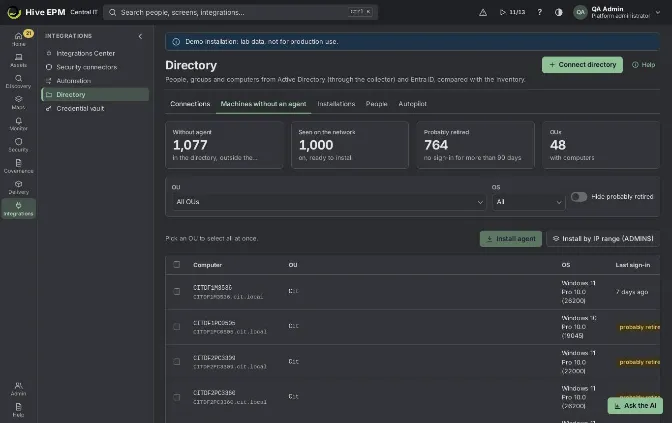The image size is (672, 423).
Task: Select the Integrations rail item
Action: click(18, 209)
